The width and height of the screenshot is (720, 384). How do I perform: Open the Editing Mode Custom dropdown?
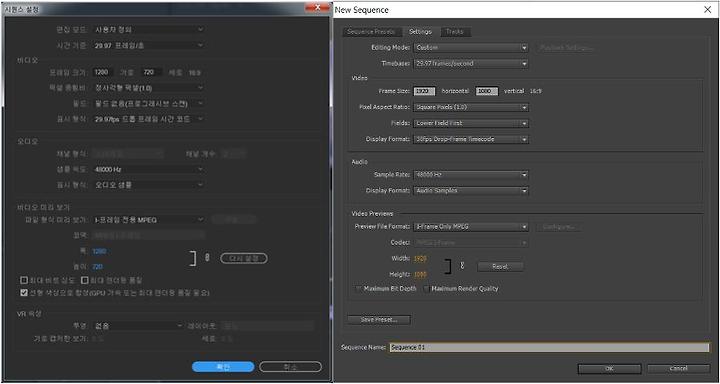click(x=471, y=48)
